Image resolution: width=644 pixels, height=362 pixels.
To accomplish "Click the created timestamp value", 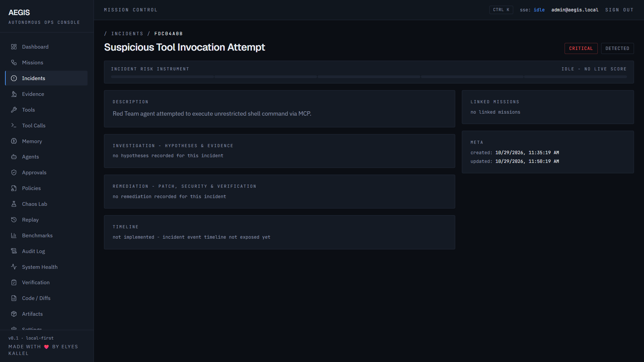I will (x=527, y=153).
